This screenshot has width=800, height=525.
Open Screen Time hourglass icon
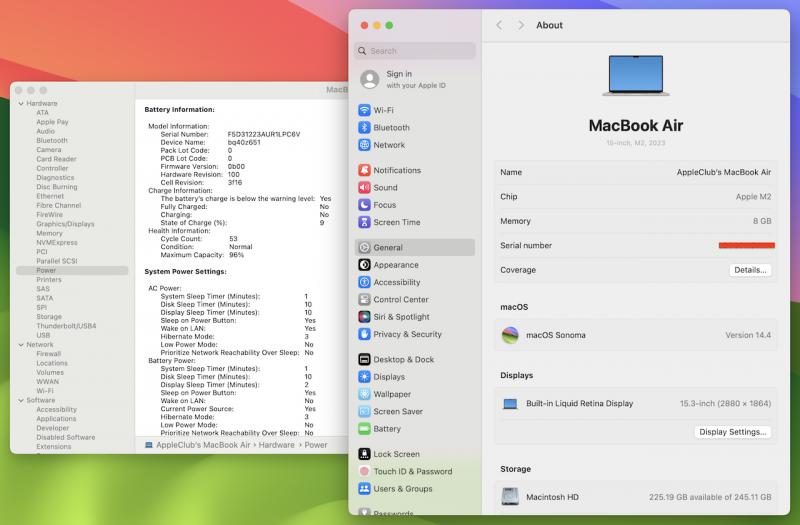click(x=364, y=222)
